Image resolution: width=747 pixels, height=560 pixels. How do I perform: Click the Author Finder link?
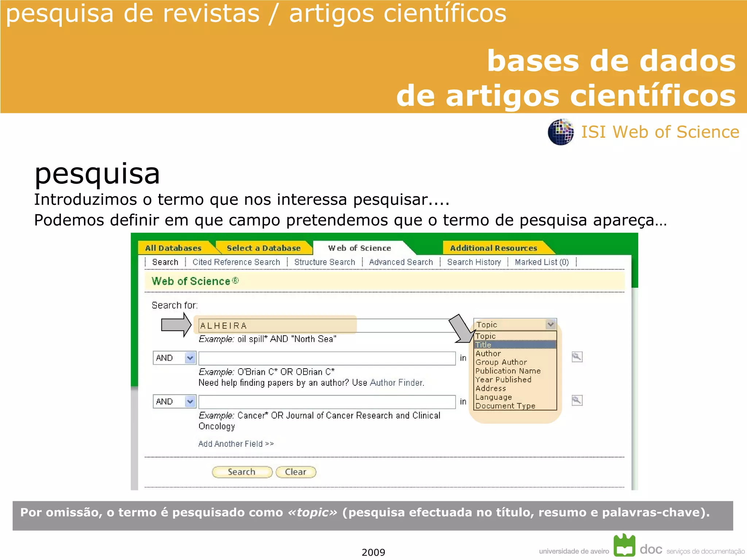[x=397, y=383]
